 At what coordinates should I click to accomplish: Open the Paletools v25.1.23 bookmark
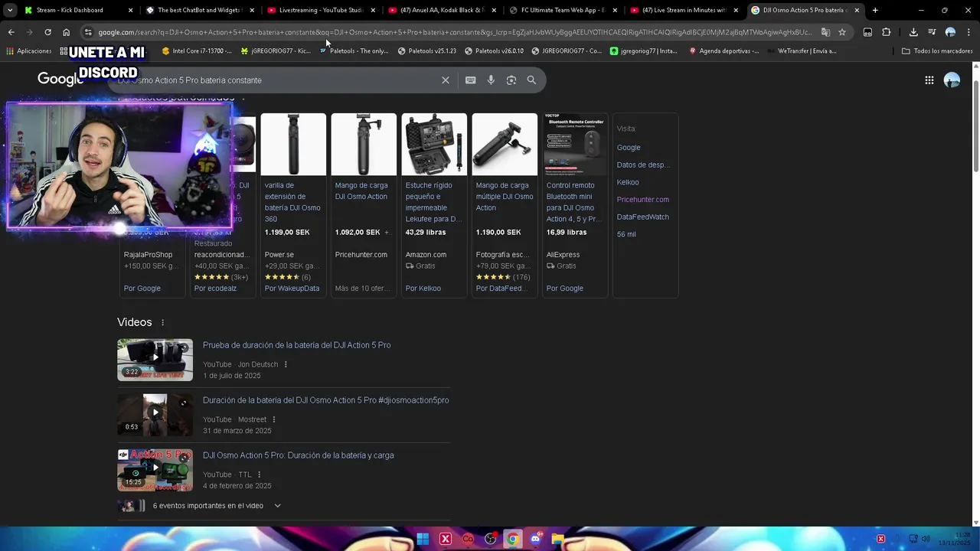click(x=426, y=51)
